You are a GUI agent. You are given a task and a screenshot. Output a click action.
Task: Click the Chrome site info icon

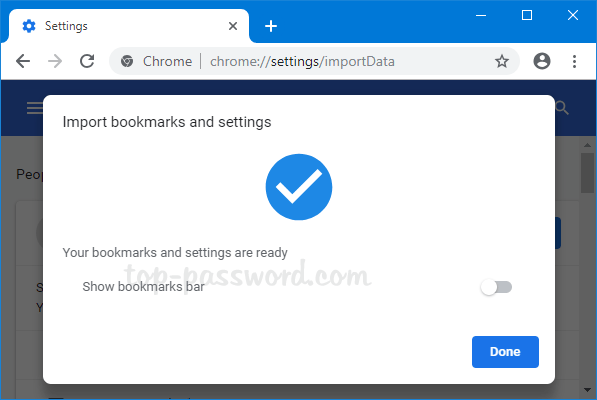[127, 61]
